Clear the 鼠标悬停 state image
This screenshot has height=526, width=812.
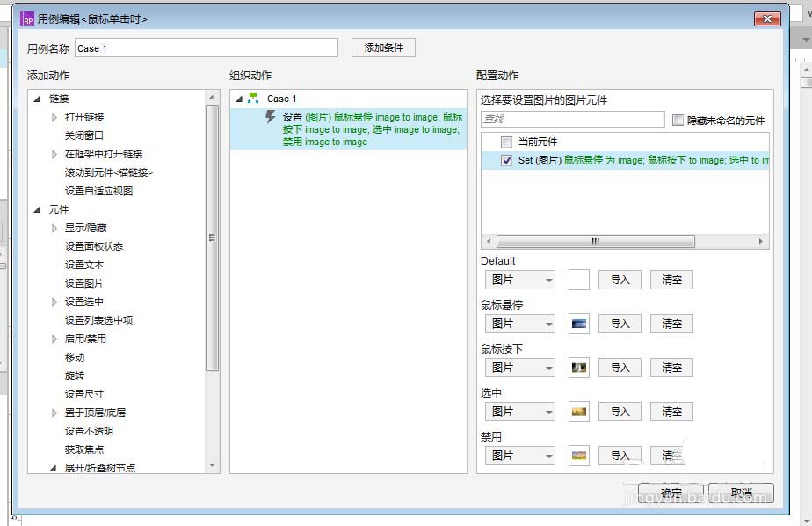click(x=671, y=324)
